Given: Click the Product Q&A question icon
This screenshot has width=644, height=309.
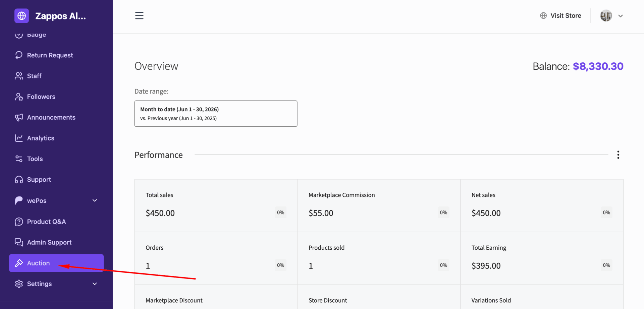Looking at the screenshot, I should tap(19, 222).
